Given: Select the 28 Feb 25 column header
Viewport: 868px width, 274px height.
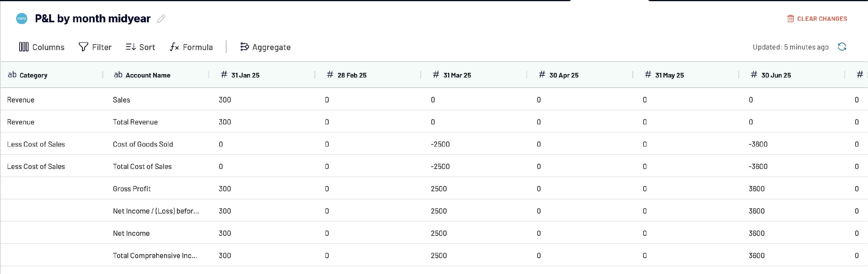Looking at the screenshot, I should coord(368,75).
